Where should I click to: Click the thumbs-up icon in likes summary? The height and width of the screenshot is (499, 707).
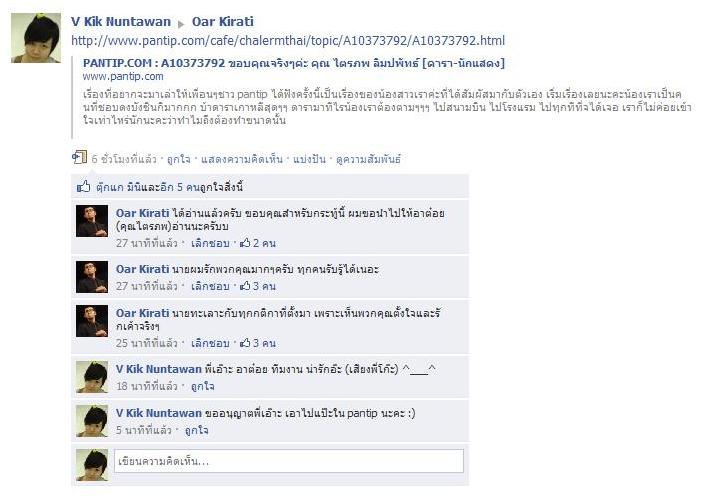[83, 186]
